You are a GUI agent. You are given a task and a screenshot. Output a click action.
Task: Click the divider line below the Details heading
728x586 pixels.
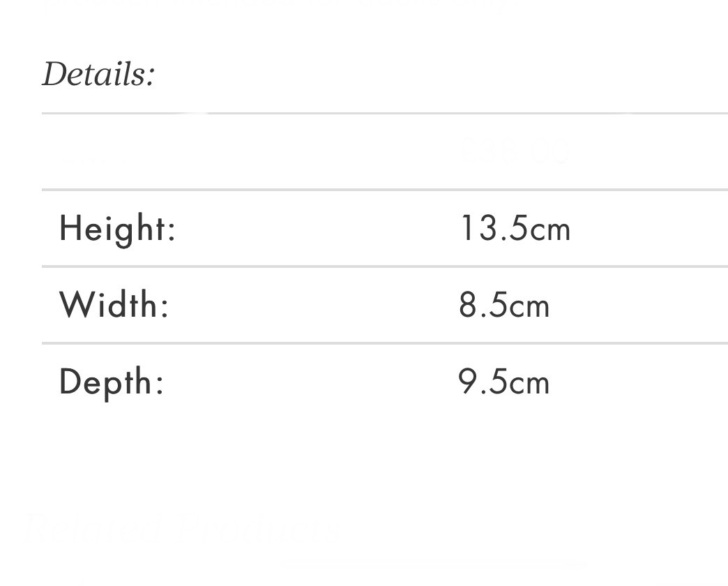coord(384,113)
